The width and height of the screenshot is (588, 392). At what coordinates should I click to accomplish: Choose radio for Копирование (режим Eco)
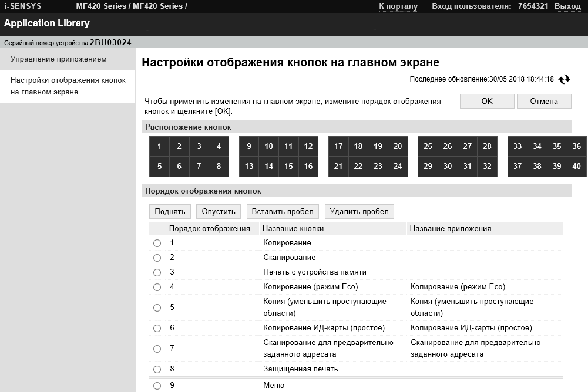157,287
